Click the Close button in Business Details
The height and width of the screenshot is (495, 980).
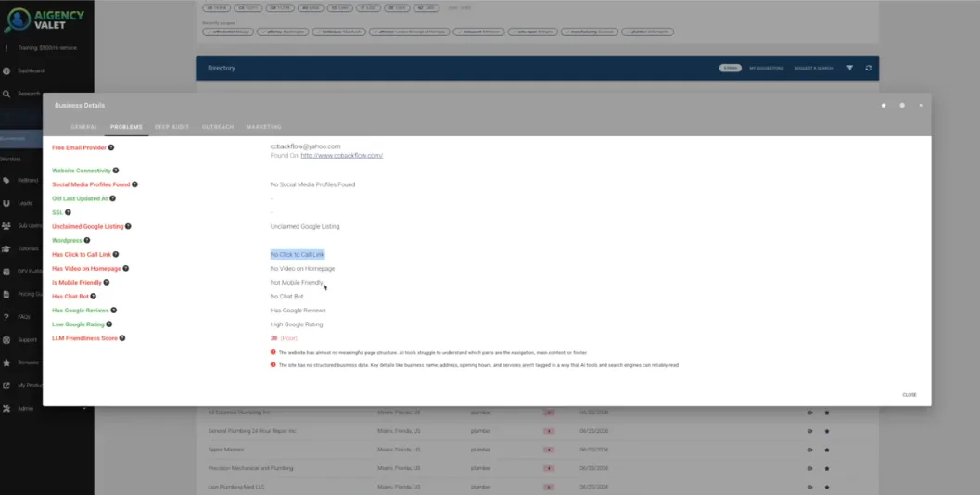coord(910,395)
